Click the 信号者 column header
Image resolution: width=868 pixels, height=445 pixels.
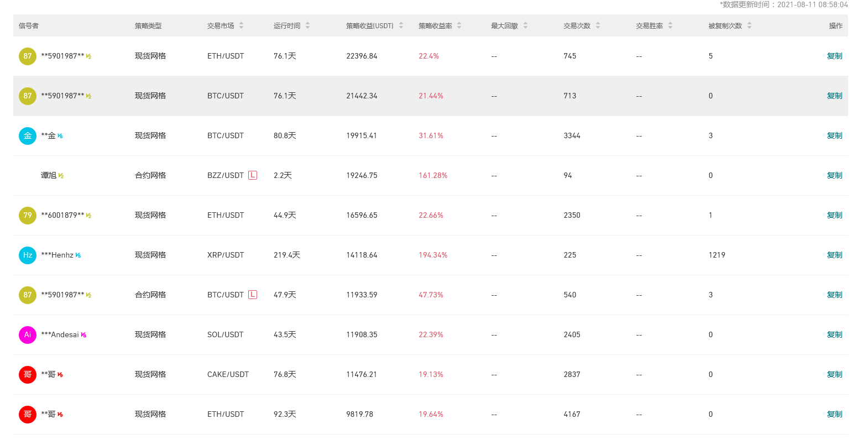click(x=29, y=26)
